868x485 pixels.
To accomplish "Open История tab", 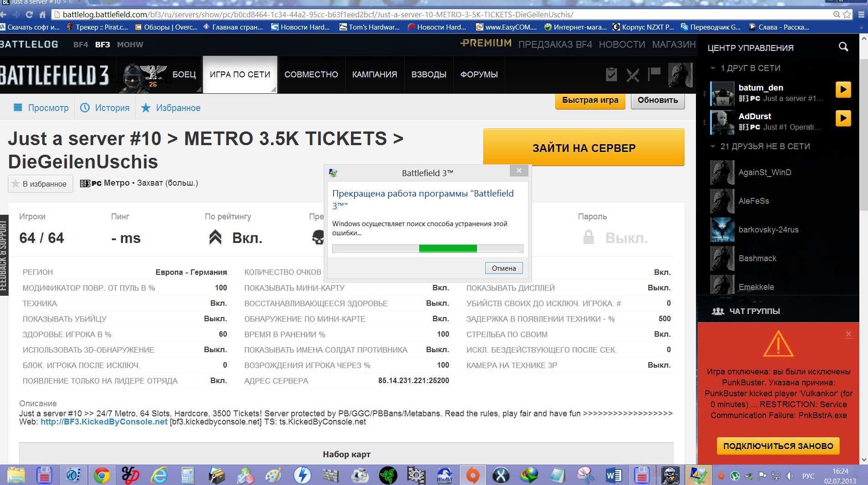I will [105, 108].
